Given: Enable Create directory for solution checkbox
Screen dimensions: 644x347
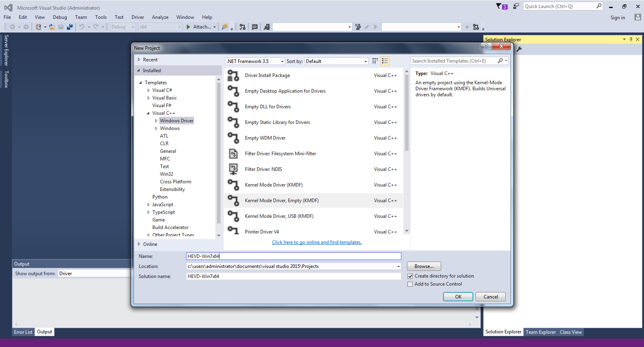Looking at the screenshot, I should tap(410, 276).
